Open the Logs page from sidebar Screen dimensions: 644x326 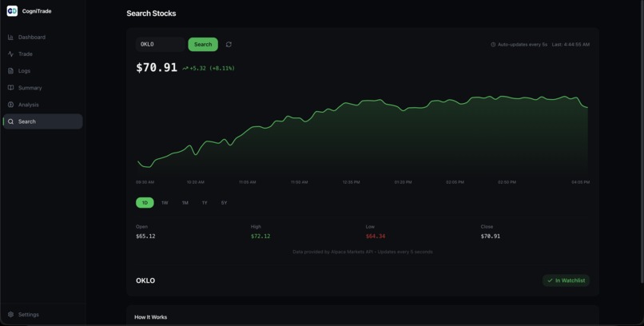point(42,71)
